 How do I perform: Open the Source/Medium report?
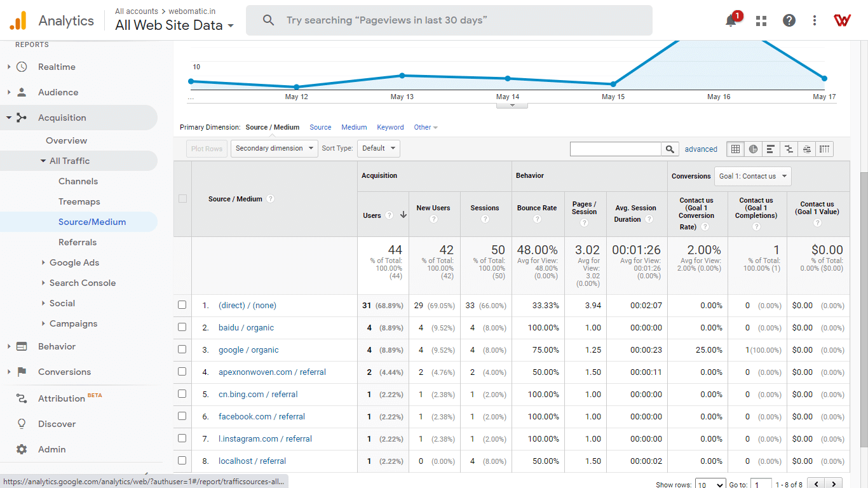click(92, 222)
